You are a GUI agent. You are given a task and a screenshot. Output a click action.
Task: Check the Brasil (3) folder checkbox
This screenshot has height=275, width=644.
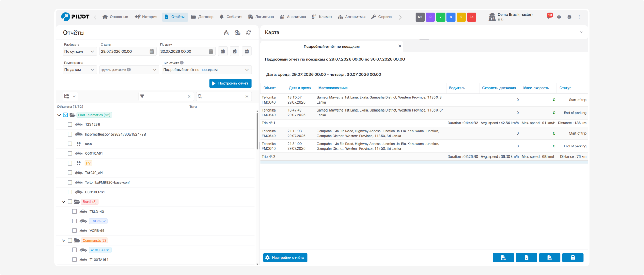pos(70,202)
